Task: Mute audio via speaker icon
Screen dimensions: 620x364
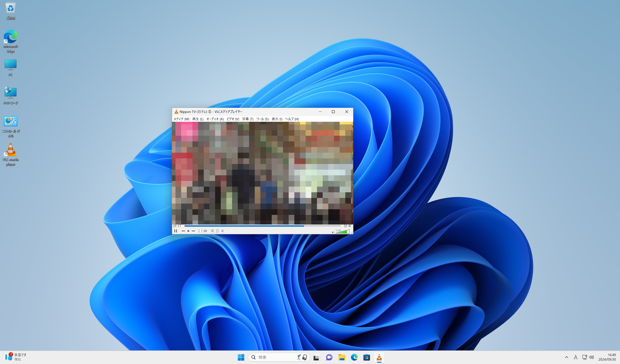Action: click(x=333, y=232)
